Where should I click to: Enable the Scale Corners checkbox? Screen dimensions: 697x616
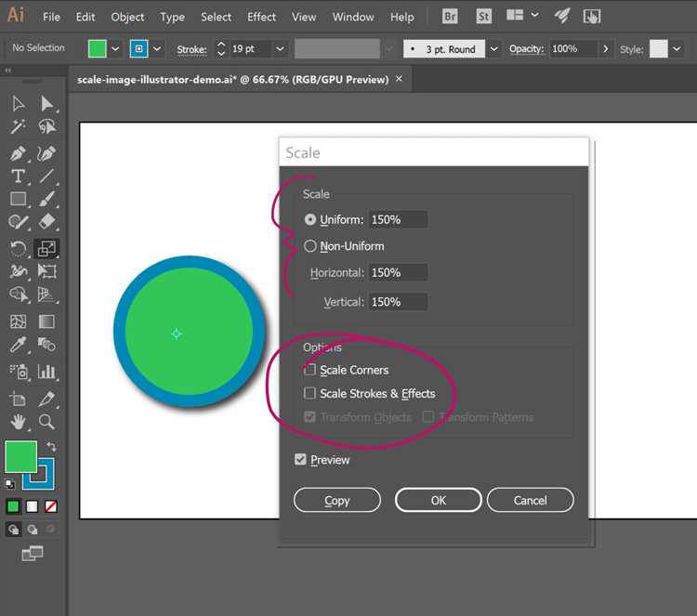pos(309,370)
